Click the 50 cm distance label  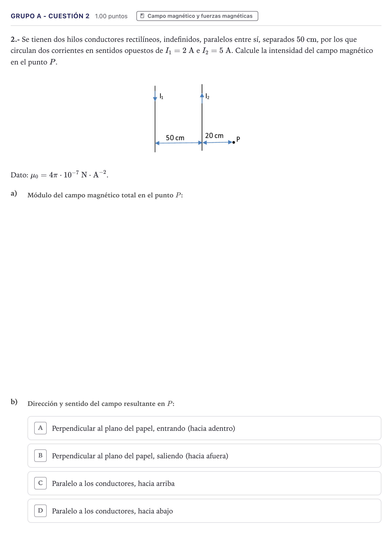click(175, 138)
